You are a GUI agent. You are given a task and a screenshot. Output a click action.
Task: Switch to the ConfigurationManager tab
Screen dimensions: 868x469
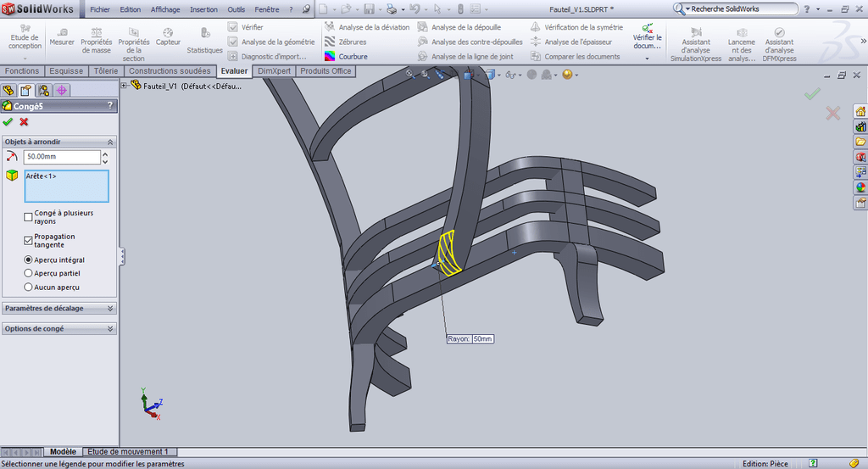point(44,90)
